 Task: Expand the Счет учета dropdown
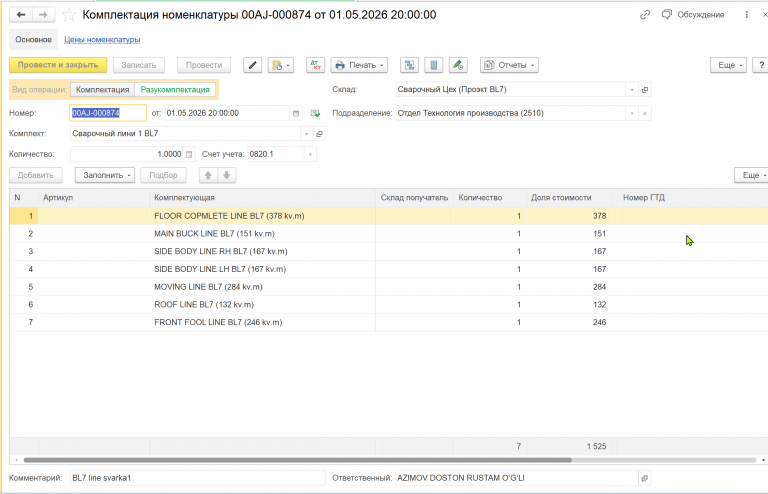point(310,154)
